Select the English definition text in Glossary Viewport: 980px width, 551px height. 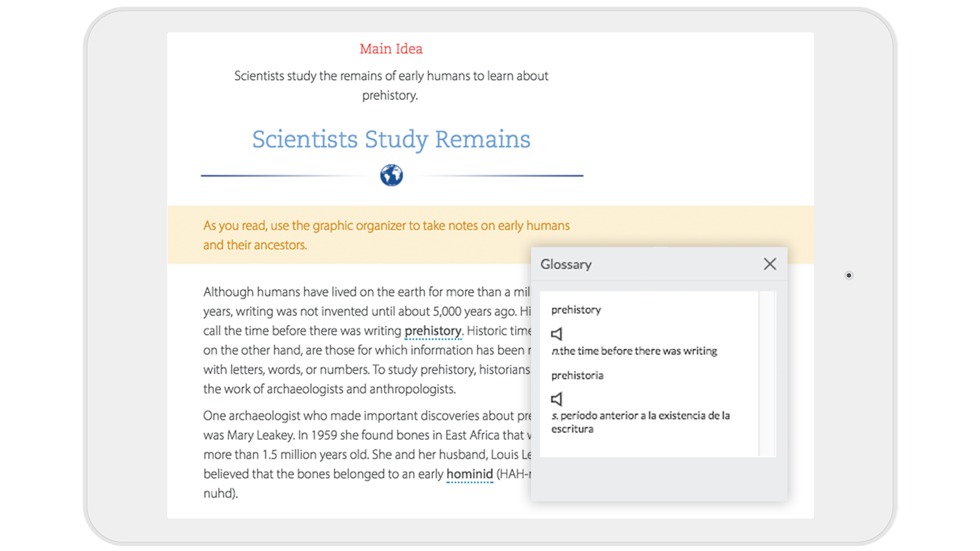tap(635, 351)
